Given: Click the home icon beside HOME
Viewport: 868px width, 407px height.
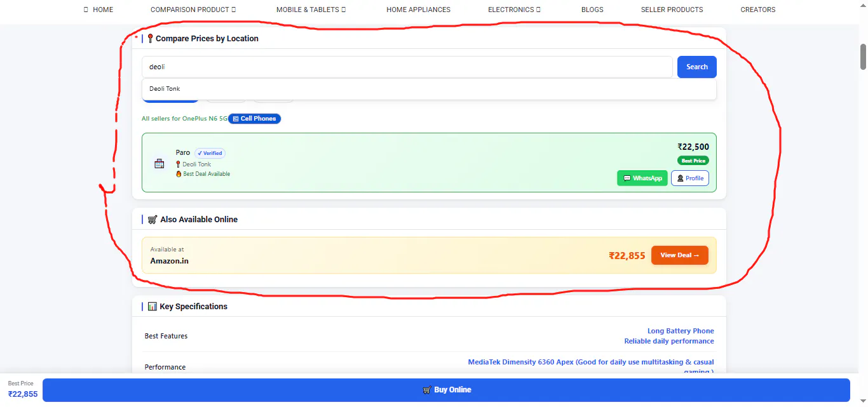Looking at the screenshot, I should coord(86,10).
